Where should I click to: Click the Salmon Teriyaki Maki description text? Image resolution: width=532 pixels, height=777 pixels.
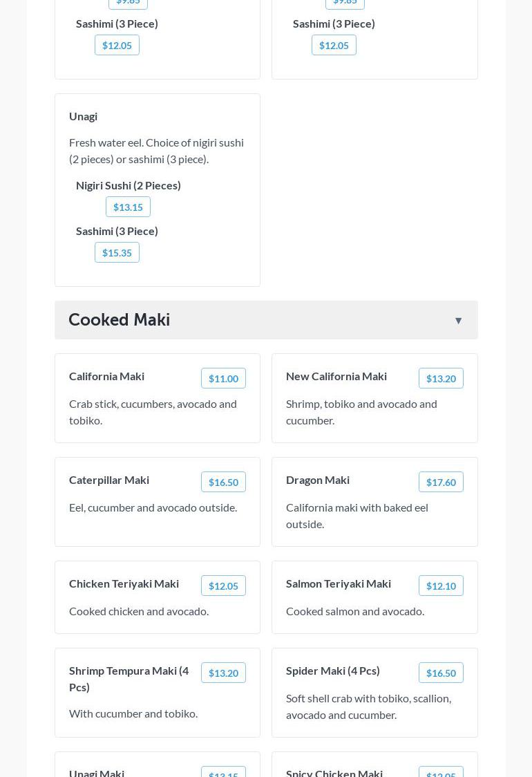coord(355,611)
